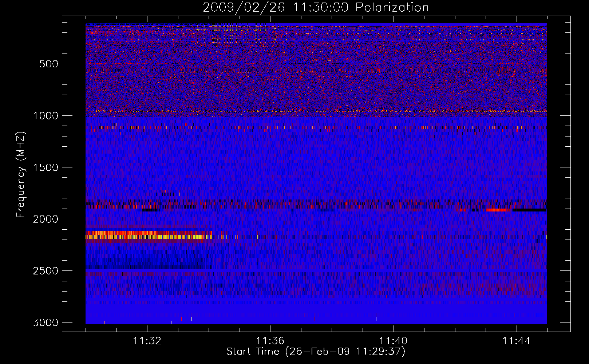Click the dark blue band near 2450 MHz
The height and width of the screenshot is (364, 589).
[x=149, y=267]
